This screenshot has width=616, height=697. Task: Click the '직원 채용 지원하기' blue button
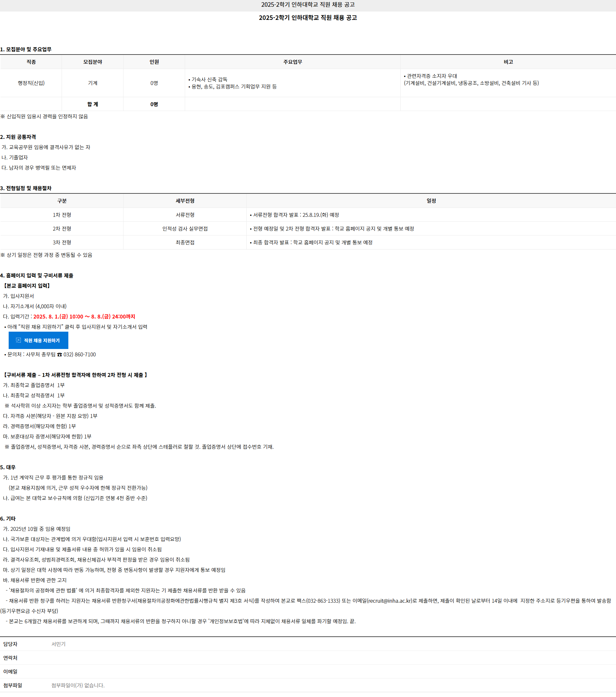(38, 340)
